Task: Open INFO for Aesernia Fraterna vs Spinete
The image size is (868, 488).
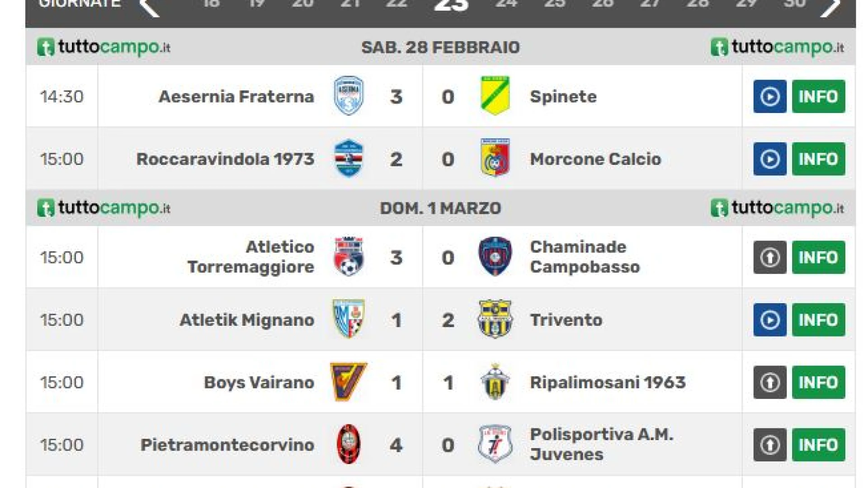Action: tap(818, 97)
